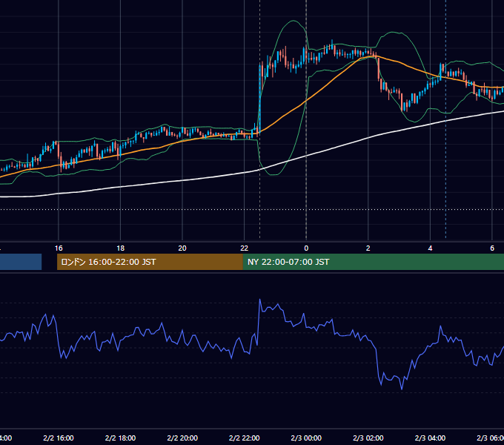The height and width of the screenshot is (445, 504).
Task: Click the 2 hour axis label
Action: point(368,248)
